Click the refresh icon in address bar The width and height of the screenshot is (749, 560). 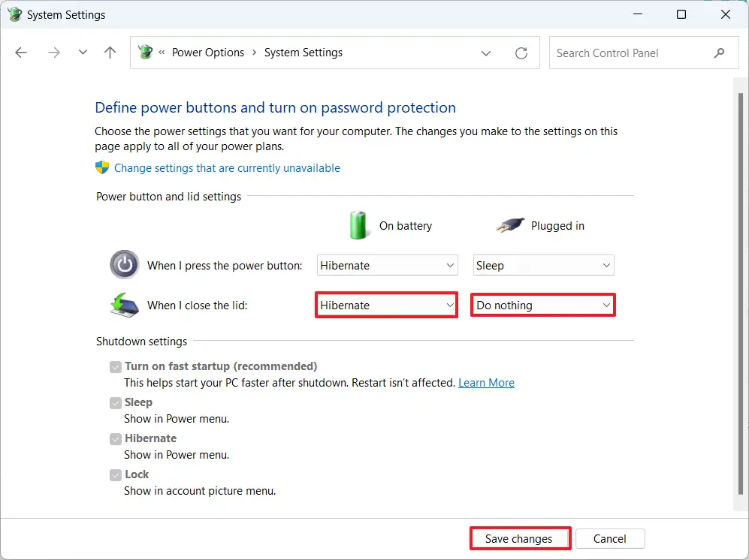click(521, 53)
